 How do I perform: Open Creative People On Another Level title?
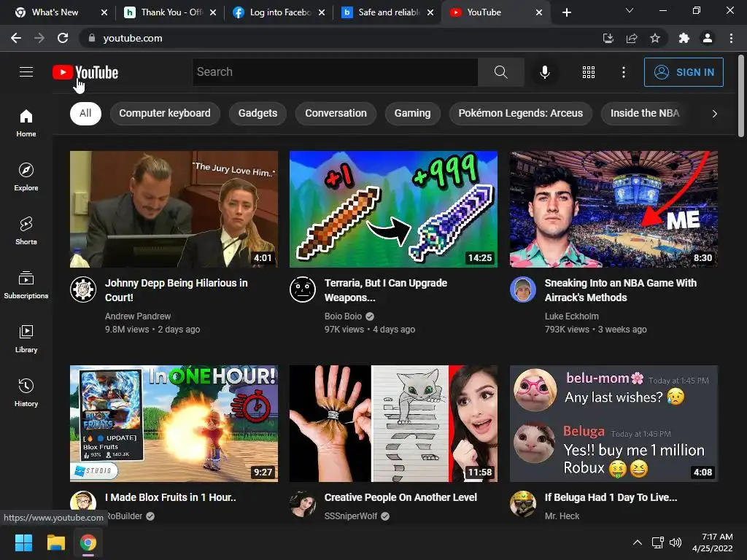coord(400,497)
